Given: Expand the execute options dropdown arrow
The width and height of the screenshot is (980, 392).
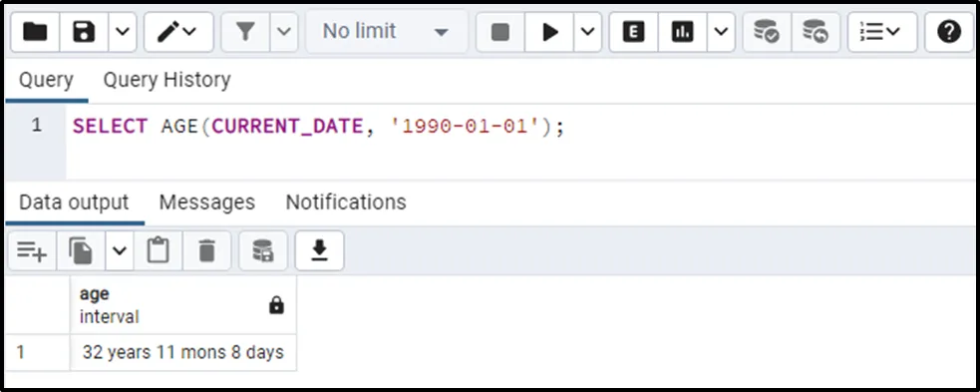Looking at the screenshot, I should pyautogui.click(x=587, y=31).
